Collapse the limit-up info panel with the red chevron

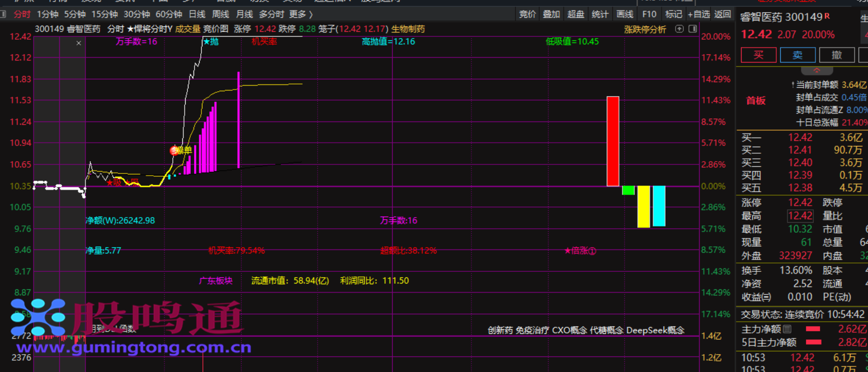coord(816,70)
